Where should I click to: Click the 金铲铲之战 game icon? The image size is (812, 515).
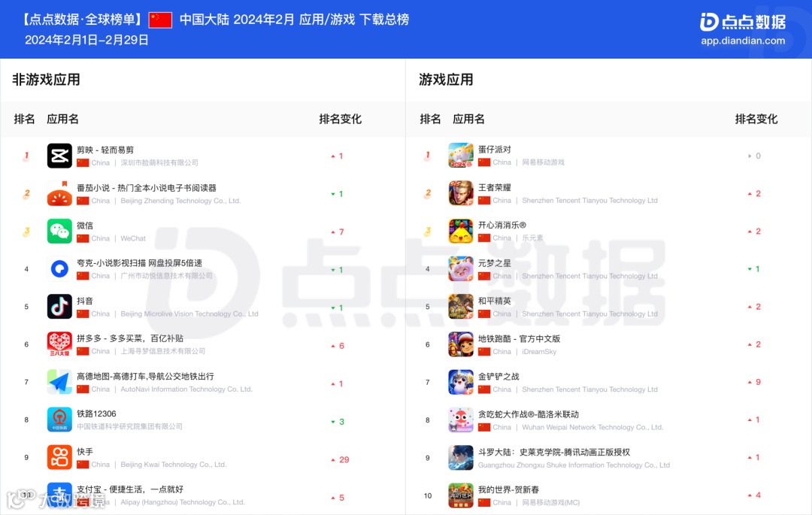click(x=461, y=382)
